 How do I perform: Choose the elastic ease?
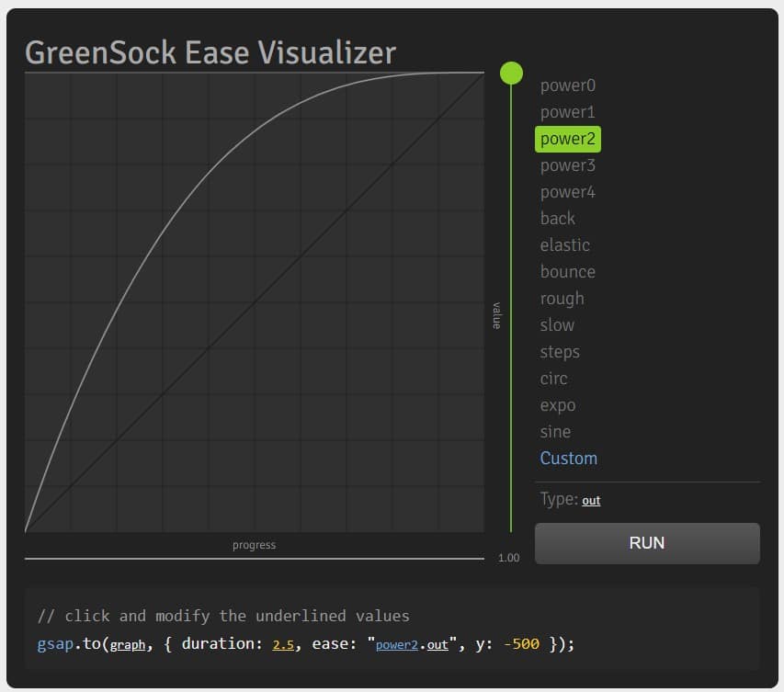(565, 245)
